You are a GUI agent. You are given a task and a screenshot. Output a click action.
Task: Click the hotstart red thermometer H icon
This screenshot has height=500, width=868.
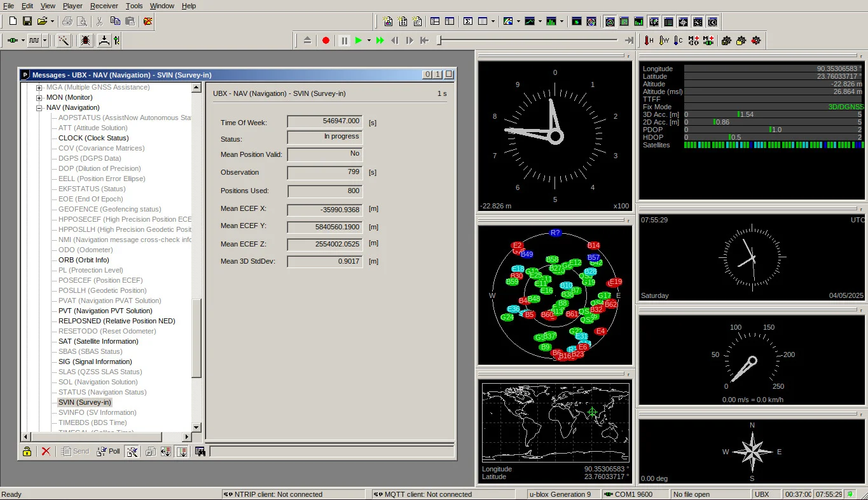(x=649, y=40)
